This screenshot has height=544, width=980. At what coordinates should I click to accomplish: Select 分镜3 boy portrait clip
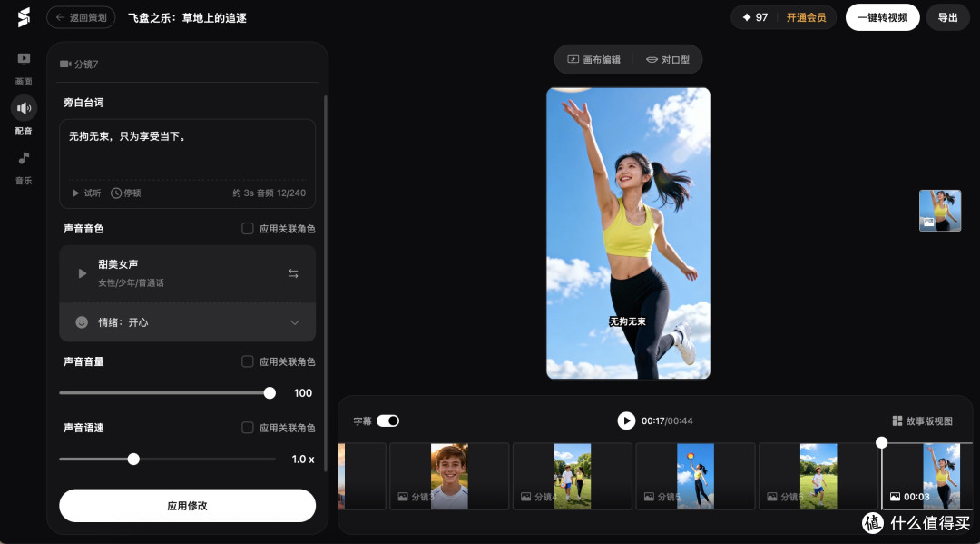click(449, 476)
